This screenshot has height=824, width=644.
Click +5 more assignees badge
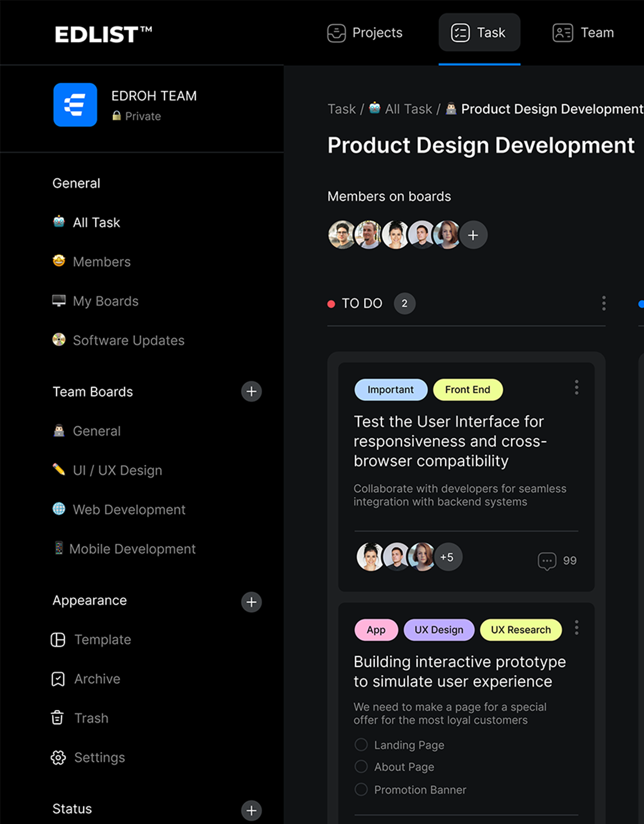[448, 557]
